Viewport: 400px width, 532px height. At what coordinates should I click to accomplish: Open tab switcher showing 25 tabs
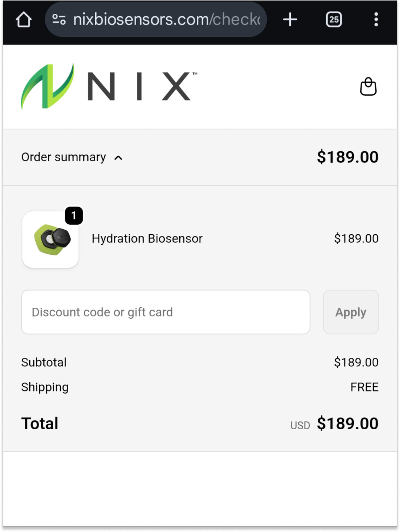(x=334, y=20)
